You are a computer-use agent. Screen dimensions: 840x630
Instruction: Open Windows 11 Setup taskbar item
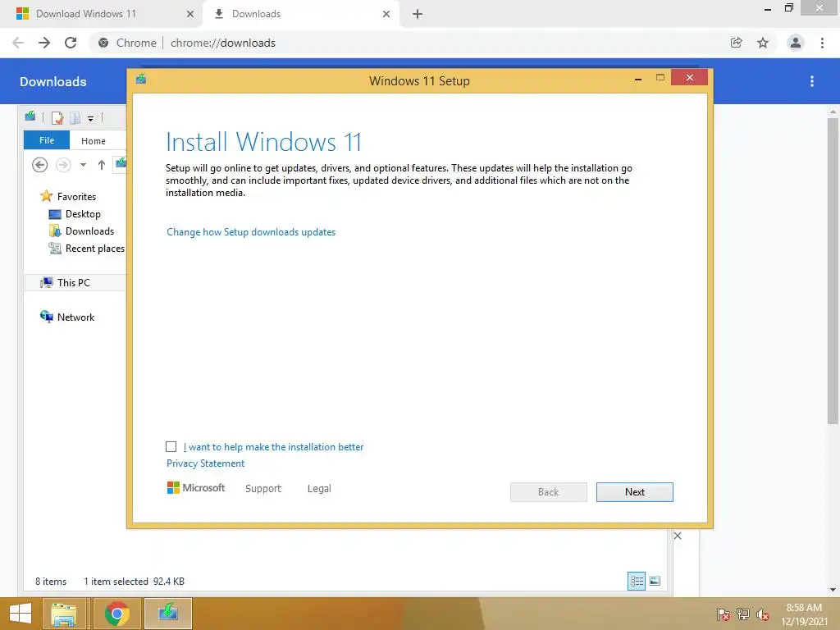[168, 614]
